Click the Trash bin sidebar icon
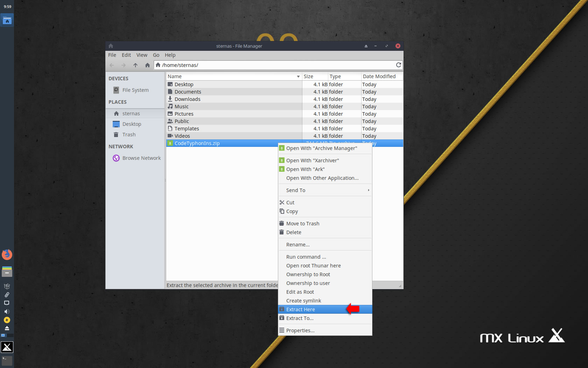This screenshot has width=588, height=368. coord(116,135)
